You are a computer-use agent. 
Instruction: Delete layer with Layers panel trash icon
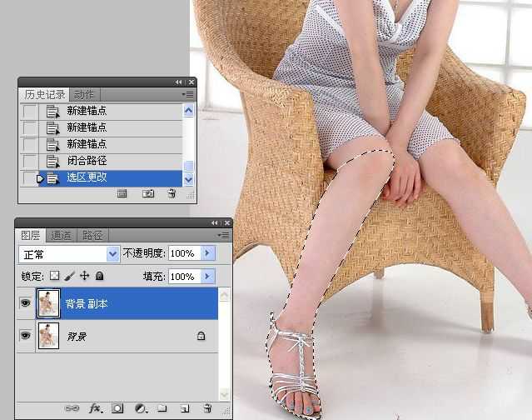point(207,408)
